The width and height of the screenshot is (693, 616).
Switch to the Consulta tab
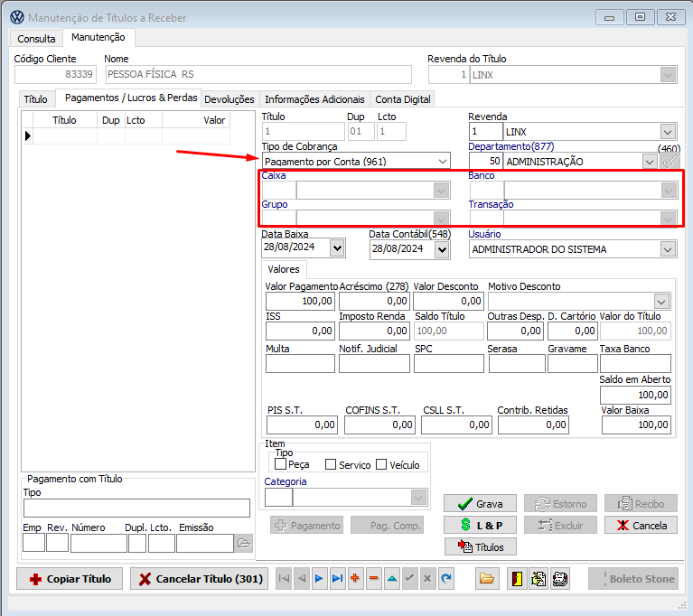[36, 39]
